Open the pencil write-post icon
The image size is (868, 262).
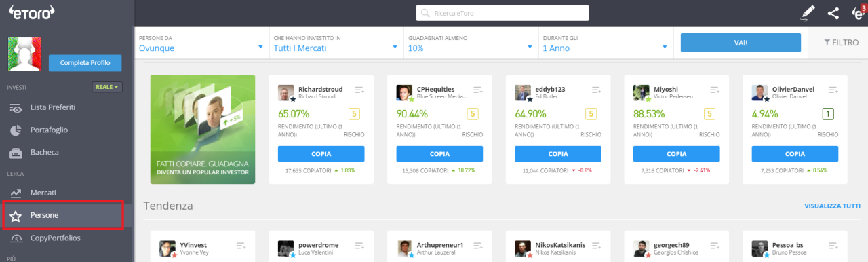[x=808, y=12]
